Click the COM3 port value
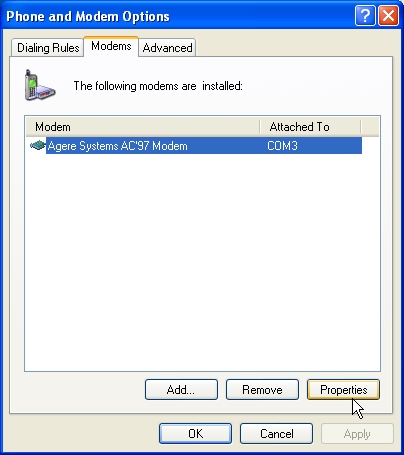This screenshot has height=455, width=404. (x=282, y=146)
